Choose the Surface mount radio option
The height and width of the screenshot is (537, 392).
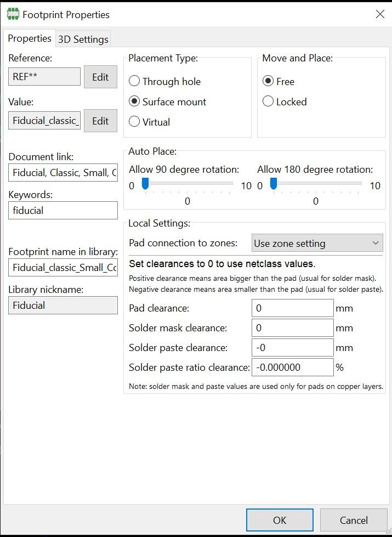pos(135,102)
